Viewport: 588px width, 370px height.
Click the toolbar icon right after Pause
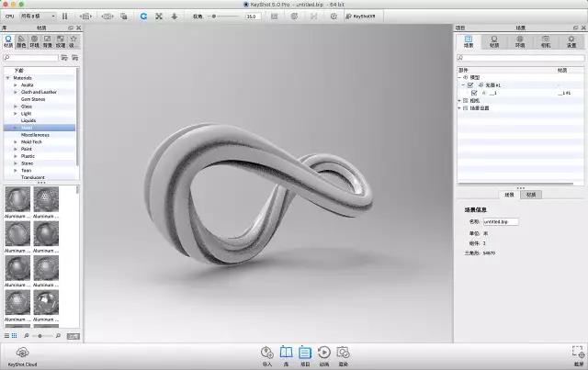point(85,17)
